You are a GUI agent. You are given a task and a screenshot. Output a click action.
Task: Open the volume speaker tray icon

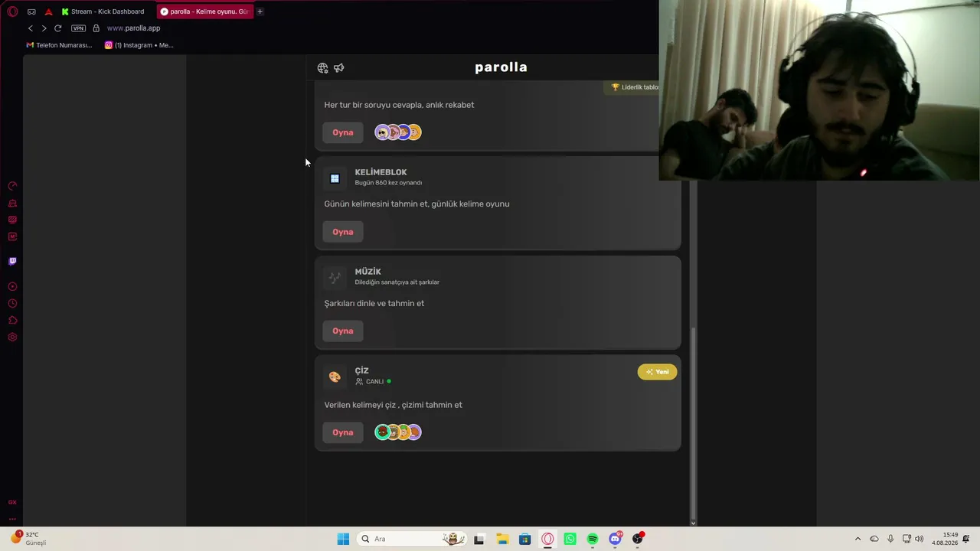click(919, 539)
